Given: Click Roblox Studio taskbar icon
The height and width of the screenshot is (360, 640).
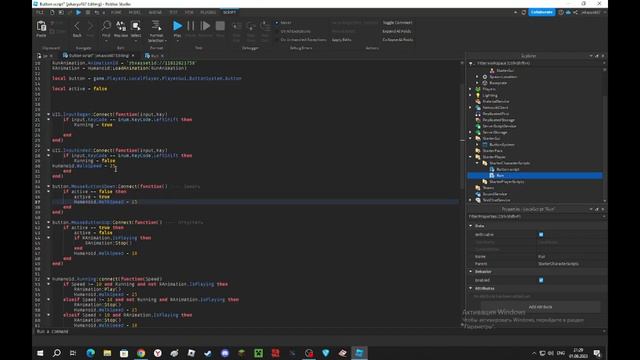Looking at the screenshot, I should [359, 353].
